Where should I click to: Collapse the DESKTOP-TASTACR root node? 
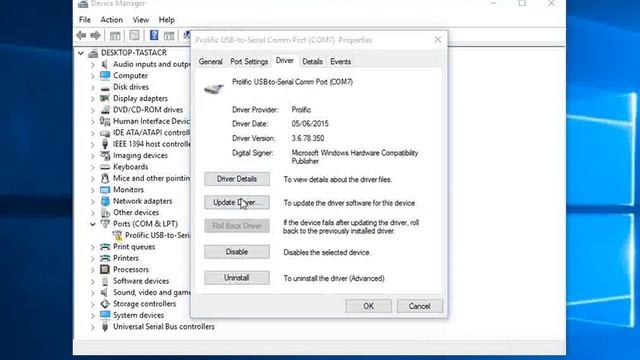coord(81,53)
